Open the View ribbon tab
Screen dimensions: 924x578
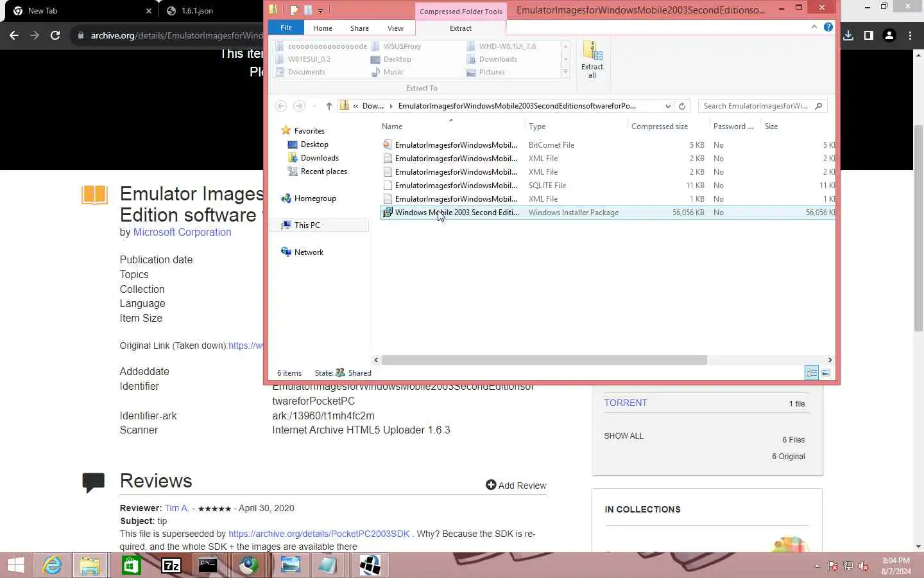point(395,28)
